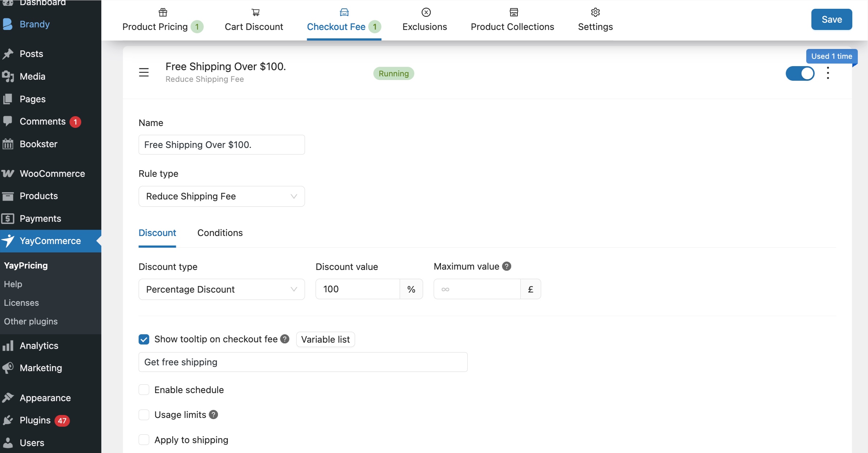The image size is (868, 453).
Task: Click the Brandy site name link
Action: point(35,24)
